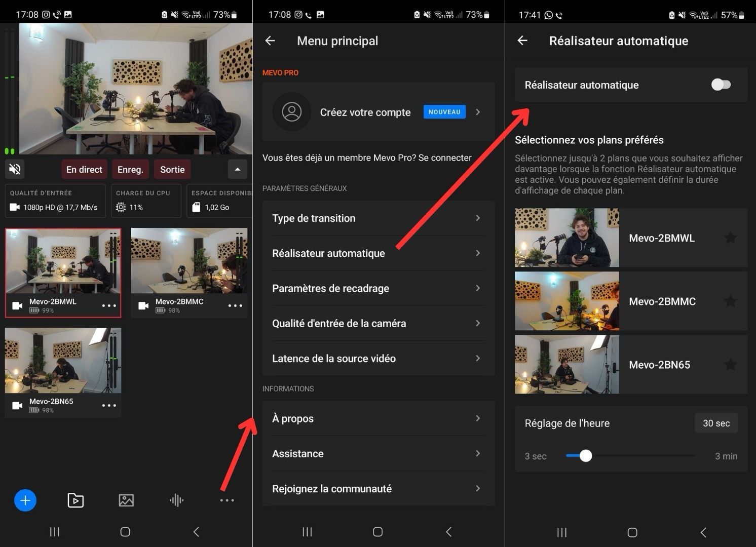Open the blue plus button to add a source
This screenshot has height=547, width=756.
[25, 500]
